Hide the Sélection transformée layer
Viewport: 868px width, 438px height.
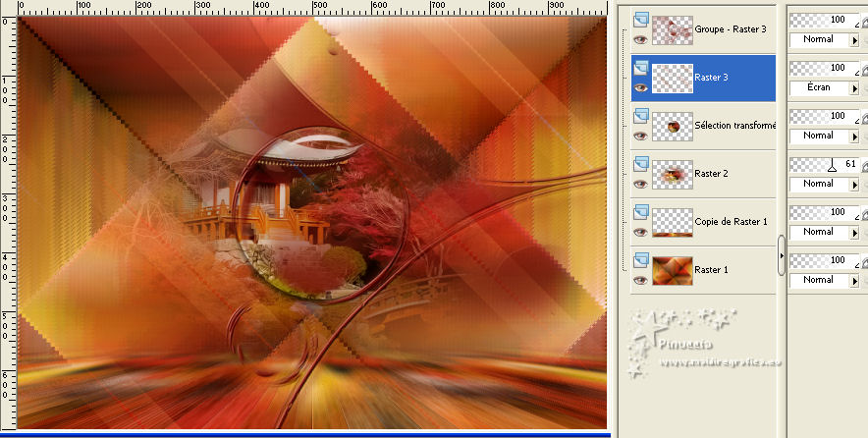point(640,137)
